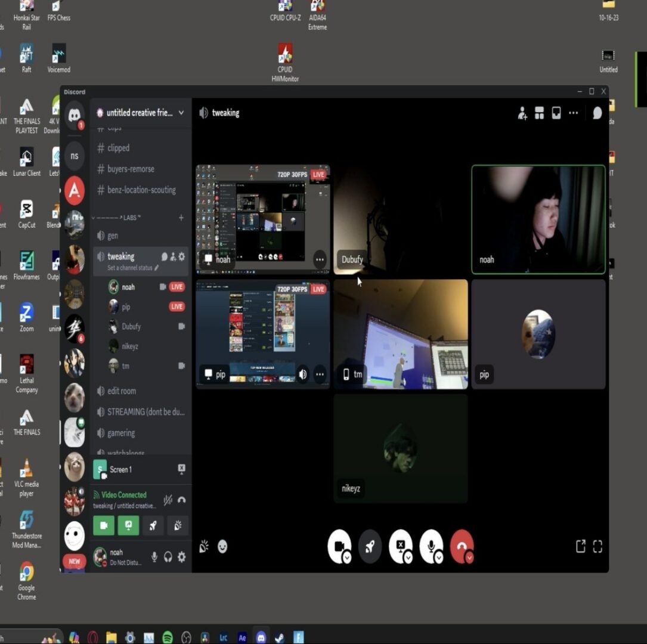Select noah's webcam video tile

click(538, 219)
